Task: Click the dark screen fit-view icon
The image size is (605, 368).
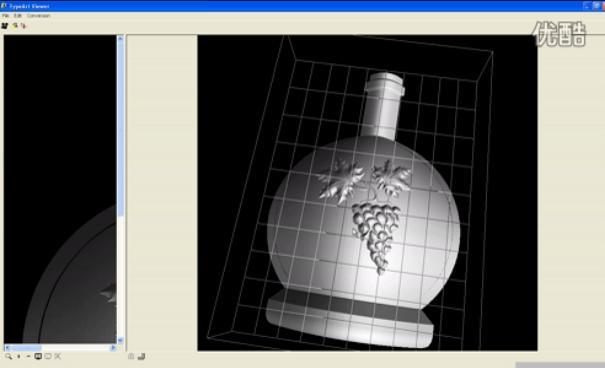Action: click(38, 356)
